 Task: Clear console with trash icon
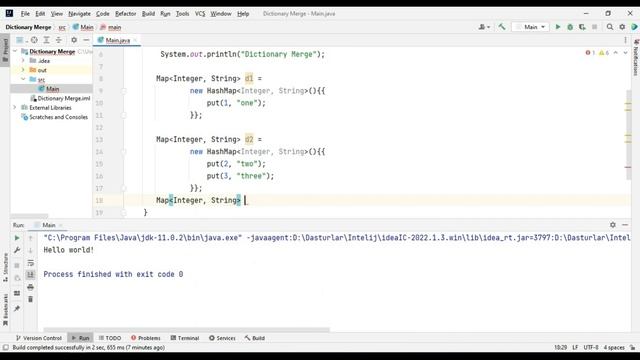coord(31,299)
